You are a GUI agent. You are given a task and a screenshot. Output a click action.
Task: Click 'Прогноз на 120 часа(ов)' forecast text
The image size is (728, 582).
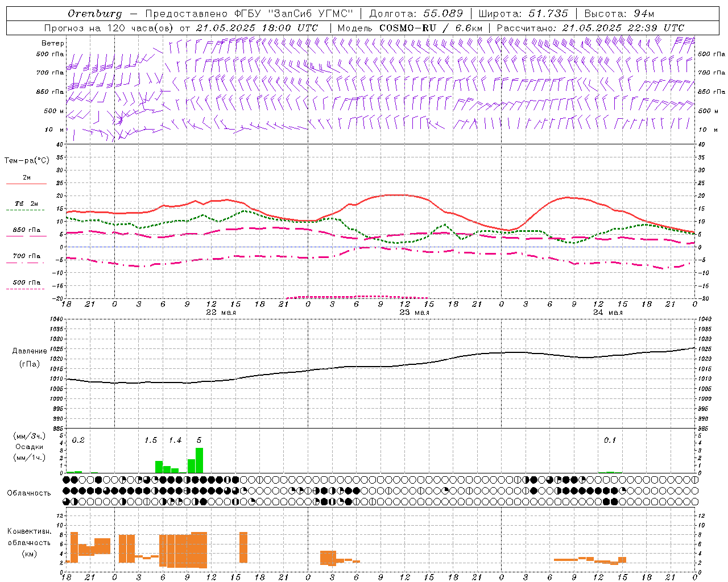110,28
